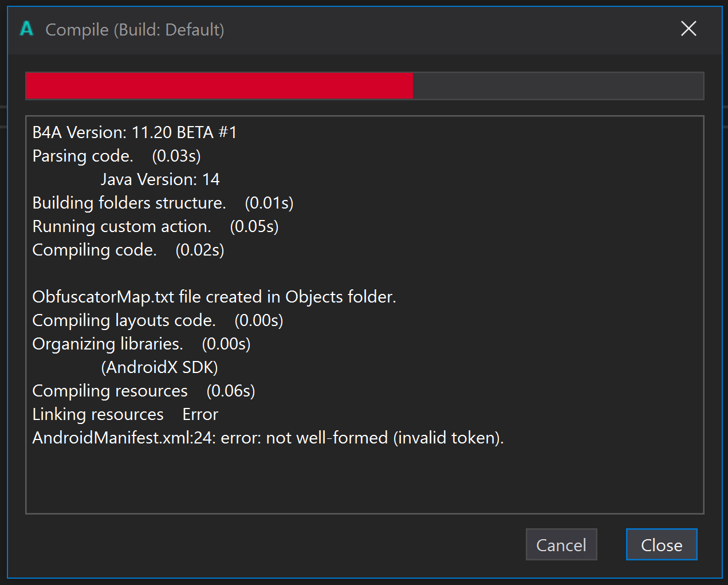Viewport: 728px width, 585px height.
Task: Select the "B4A Version: 11.20 BETA #1" log line
Action: [x=135, y=132]
